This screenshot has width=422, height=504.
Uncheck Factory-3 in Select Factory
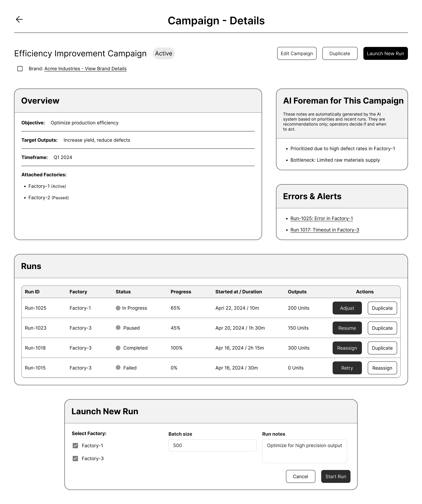[x=75, y=459]
